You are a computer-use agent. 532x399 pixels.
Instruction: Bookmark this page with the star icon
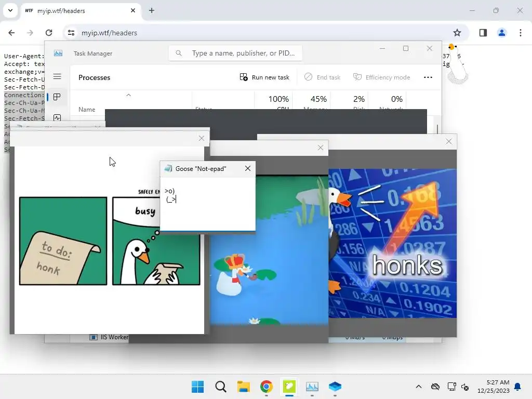(457, 33)
